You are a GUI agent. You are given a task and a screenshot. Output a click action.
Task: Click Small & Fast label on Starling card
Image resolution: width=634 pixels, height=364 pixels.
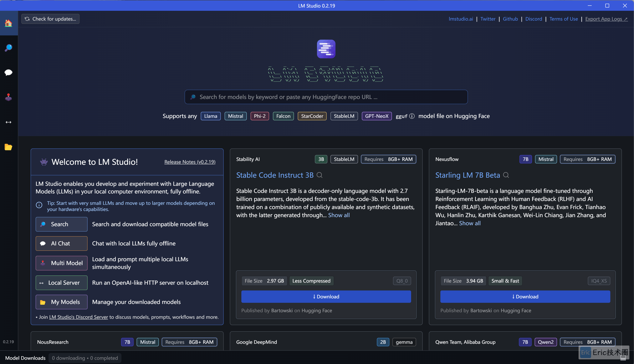click(505, 281)
